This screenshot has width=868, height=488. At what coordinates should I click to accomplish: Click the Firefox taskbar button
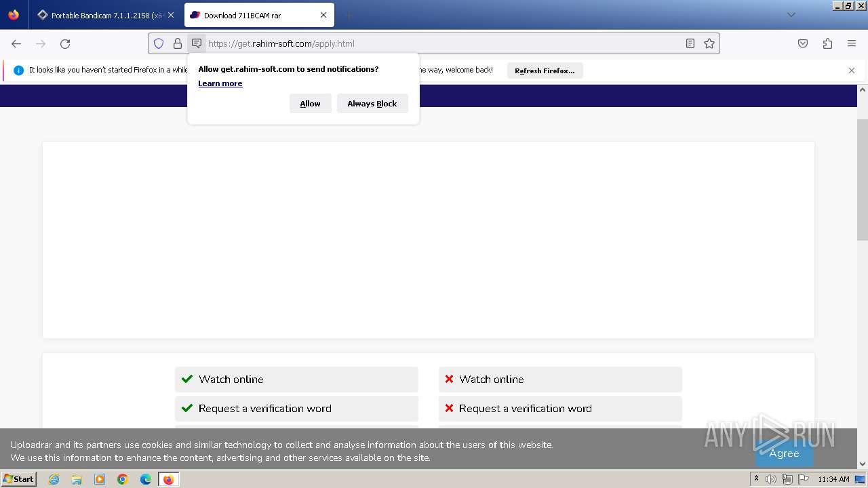(168, 479)
